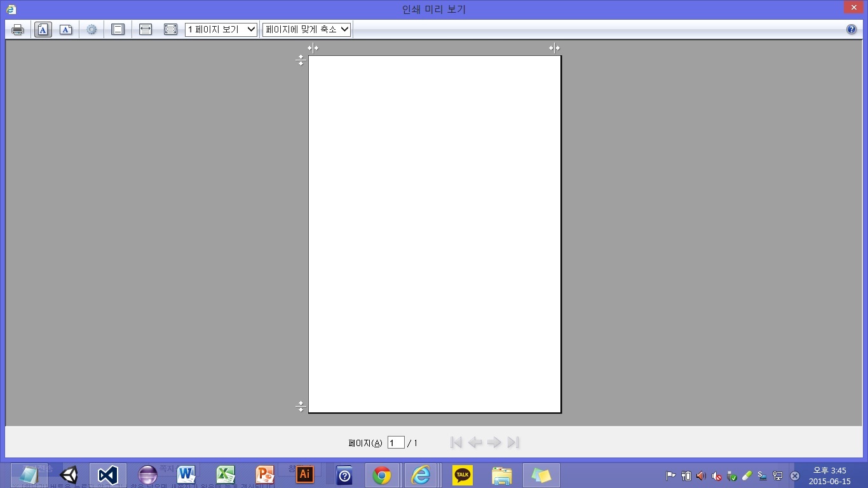The image size is (868, 488).
Task: Click the white page preview area
Action: (435, 234)
